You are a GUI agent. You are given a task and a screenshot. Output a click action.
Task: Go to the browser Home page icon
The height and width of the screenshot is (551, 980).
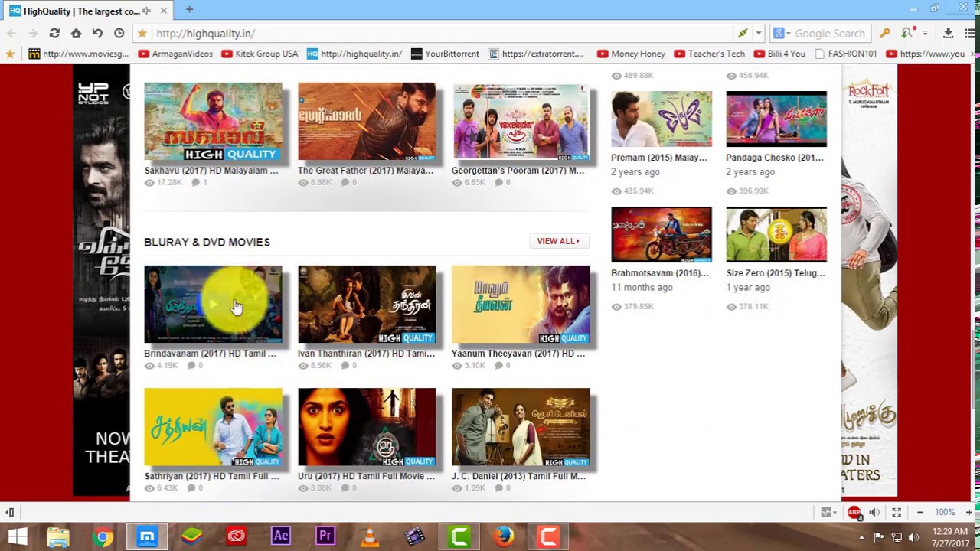point(76,34)
